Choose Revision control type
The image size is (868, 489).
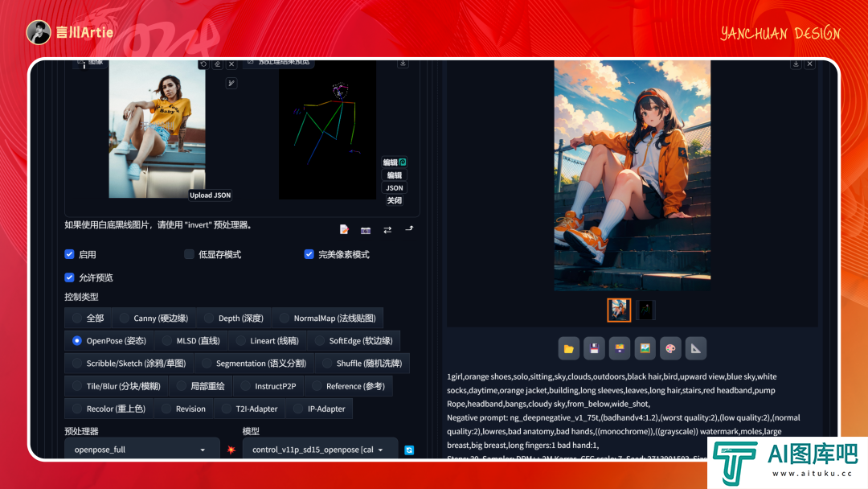pyautogui.click(x=183, y=409)
